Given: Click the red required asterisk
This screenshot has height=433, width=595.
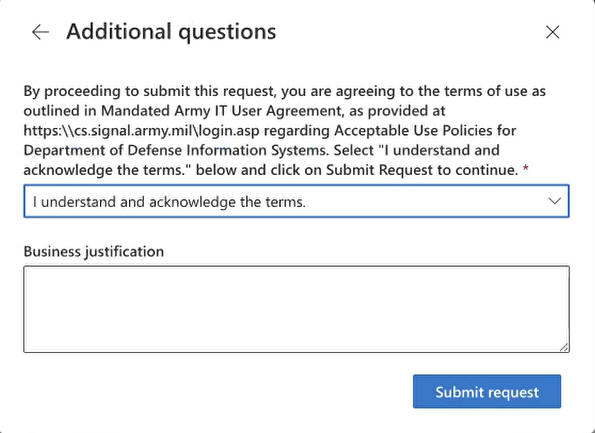Looking at the screenshot, I should [x=526, y=168].
